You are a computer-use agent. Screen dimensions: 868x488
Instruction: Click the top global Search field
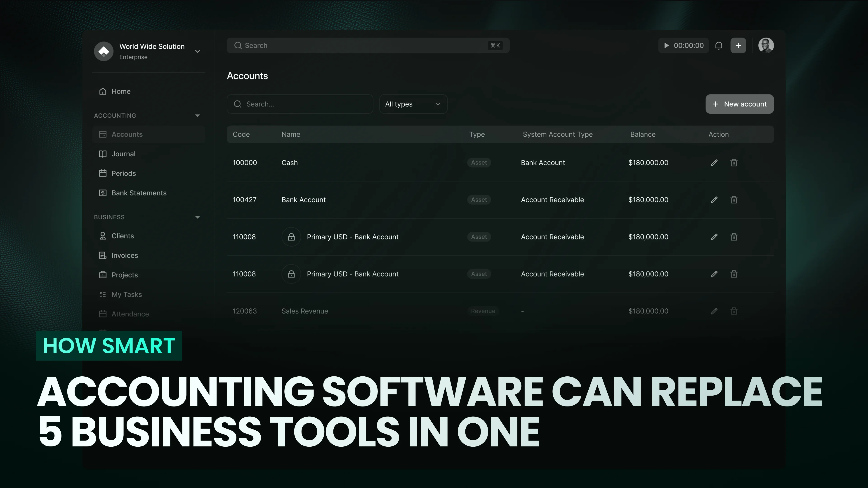click(368, 45)
